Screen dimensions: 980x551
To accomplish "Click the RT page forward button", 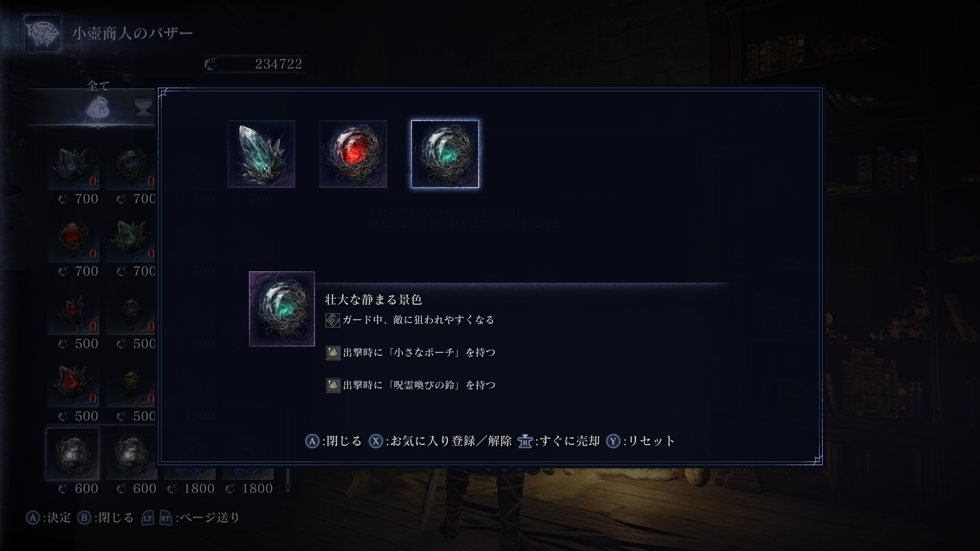I will pyautogui.click(x=165, y=518).
